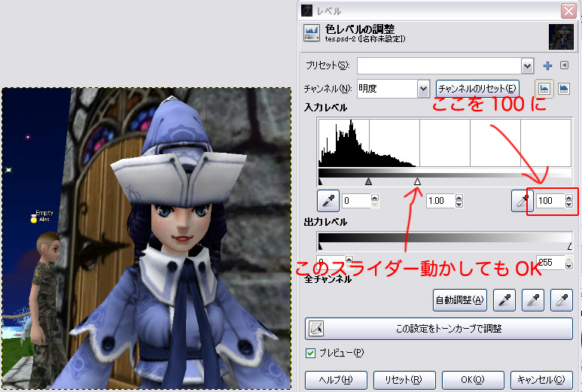Click the input white point slider triangle
The image size is (582, 392).
418,181
